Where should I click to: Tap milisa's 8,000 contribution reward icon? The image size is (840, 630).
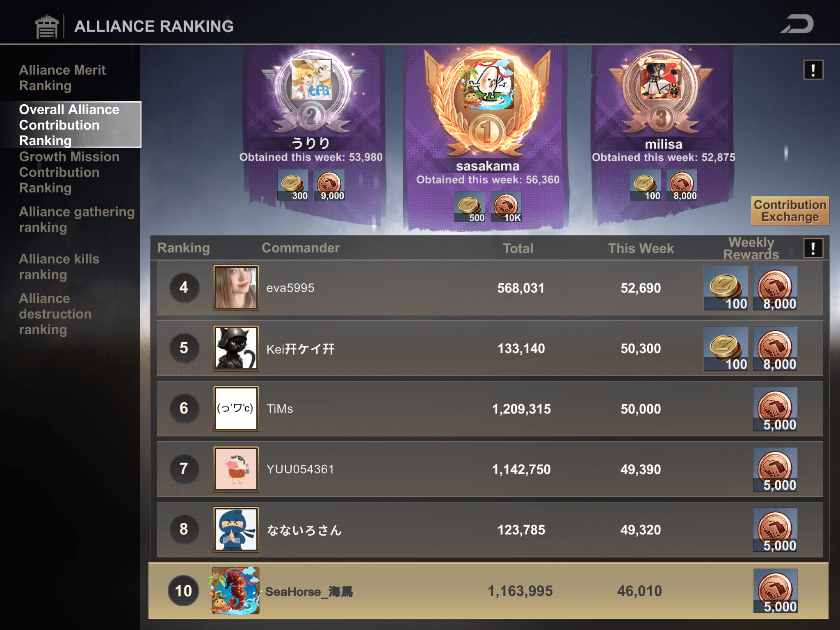pos(682,185)
